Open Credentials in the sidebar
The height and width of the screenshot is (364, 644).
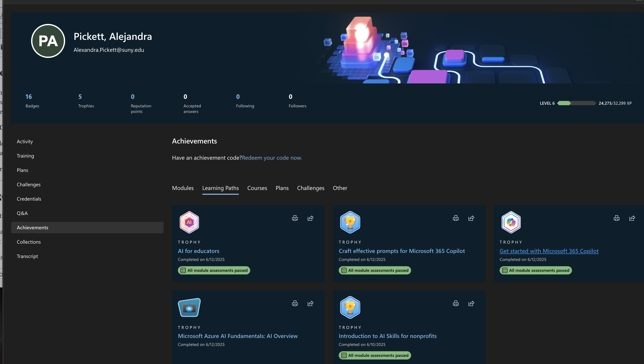coord(29,199)
